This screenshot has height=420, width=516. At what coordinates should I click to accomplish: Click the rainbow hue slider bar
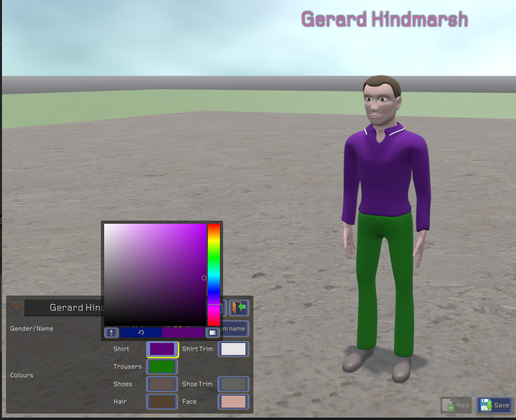(x=214, y=274)
